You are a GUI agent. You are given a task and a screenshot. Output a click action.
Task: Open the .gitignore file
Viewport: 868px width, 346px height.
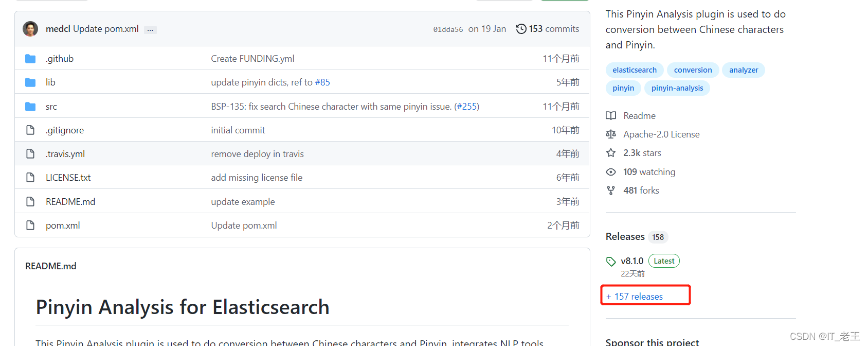(x=65, y=130)
